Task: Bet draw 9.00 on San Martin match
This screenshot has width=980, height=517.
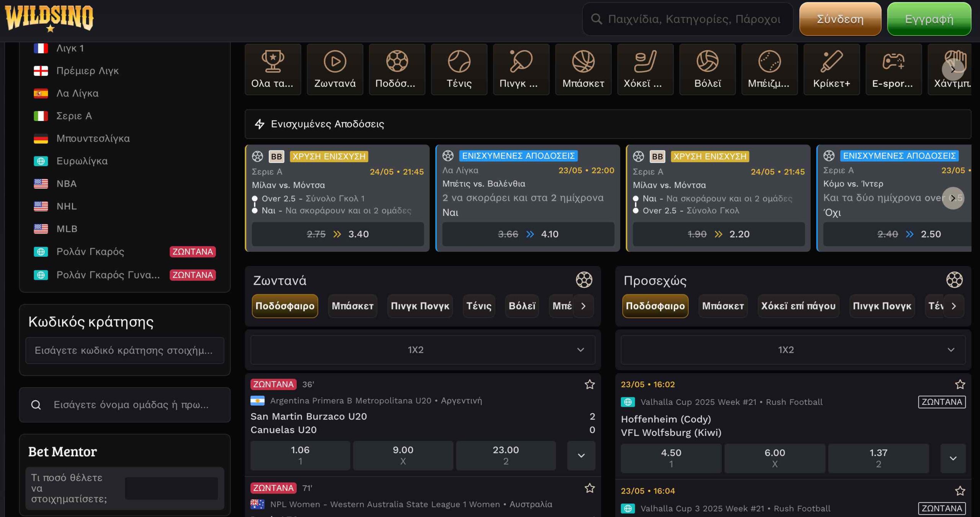Action: click(403, 455)
